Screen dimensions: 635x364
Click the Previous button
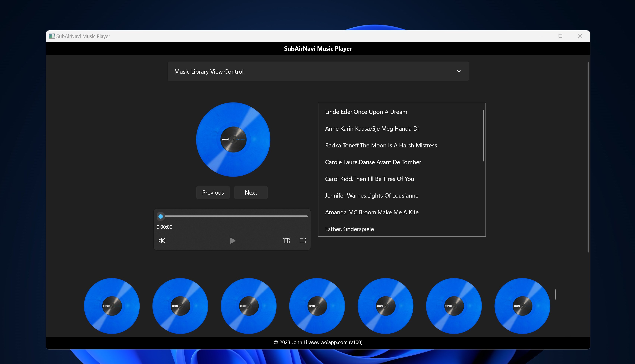click(213, 192)
